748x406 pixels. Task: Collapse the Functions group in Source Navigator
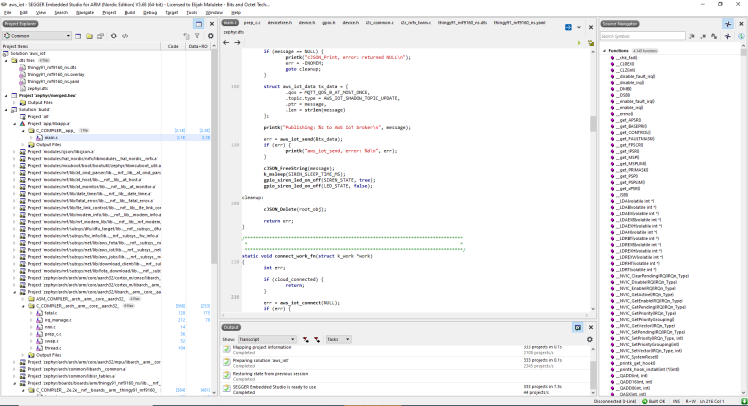click(x=603, y=49)
